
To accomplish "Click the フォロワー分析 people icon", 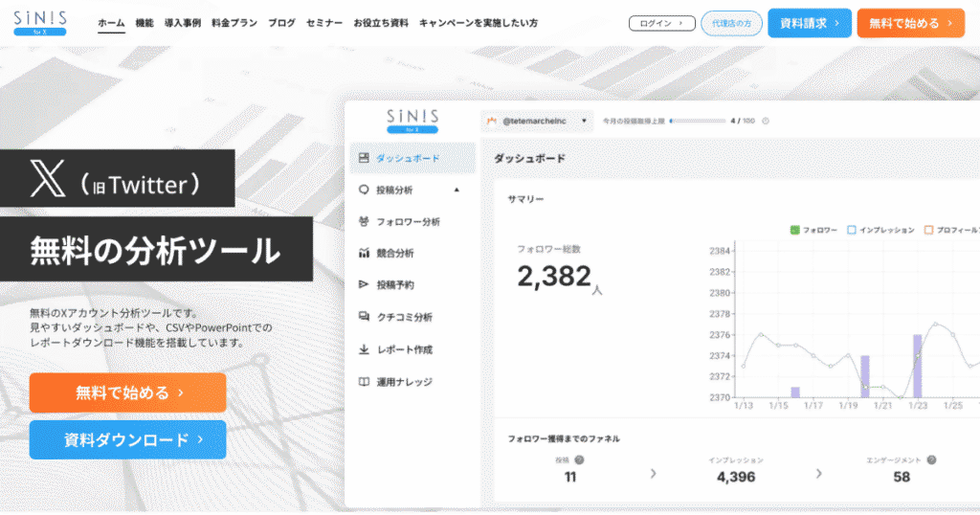I will [x=364, y=221].
